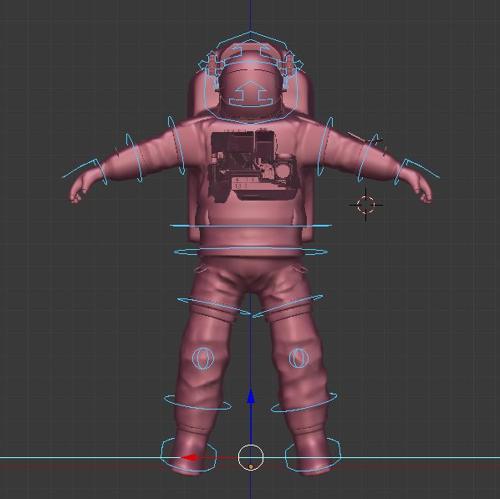The height and width of the screenshot is (499, 500).
Task: Select the ankle ring on viewer's left leg
Action: pos(198,402)
